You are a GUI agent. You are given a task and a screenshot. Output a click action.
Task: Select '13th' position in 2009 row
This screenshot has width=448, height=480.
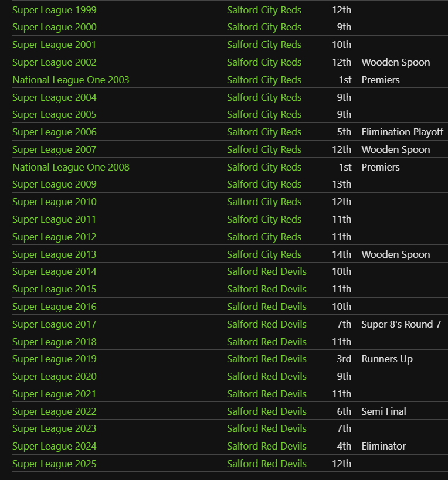coord(342,184)
